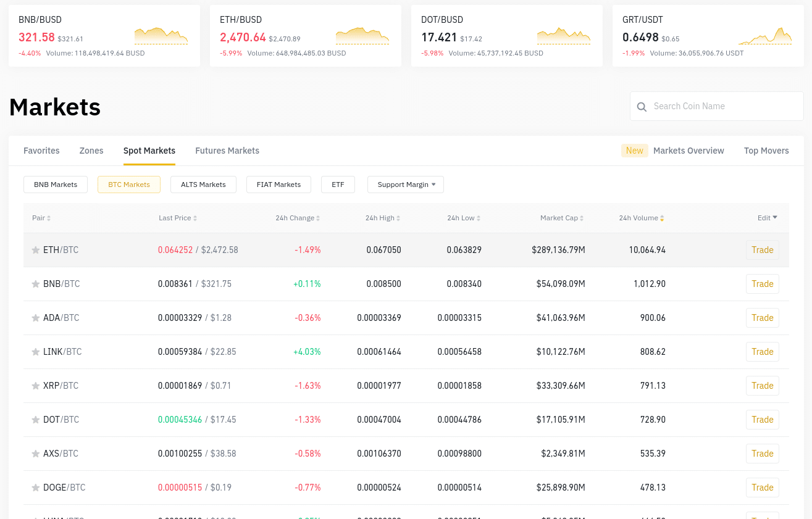Favorite the AXS/BTC pair star
Screen dimensions: 812x519
pyautogui.click(x=36, y=454)
